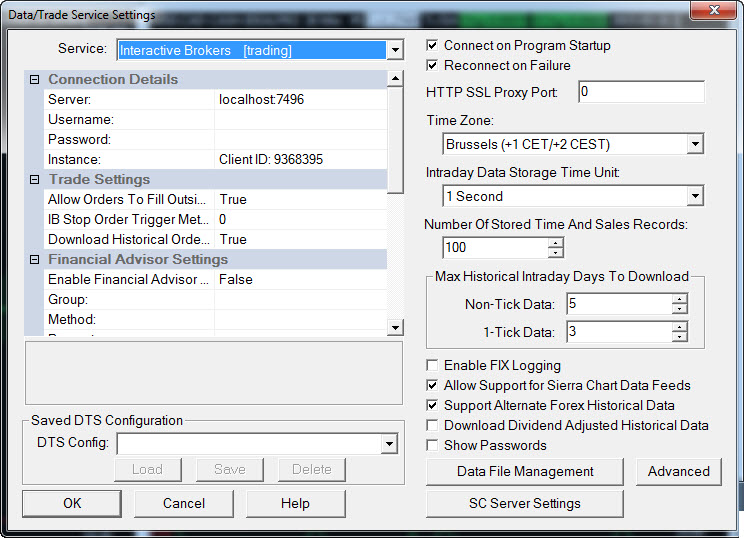Image resolution: width=744 pixels, height=538 pixels.
Task: Increase 1-Tick Data days value
Action: click(679, 326)
